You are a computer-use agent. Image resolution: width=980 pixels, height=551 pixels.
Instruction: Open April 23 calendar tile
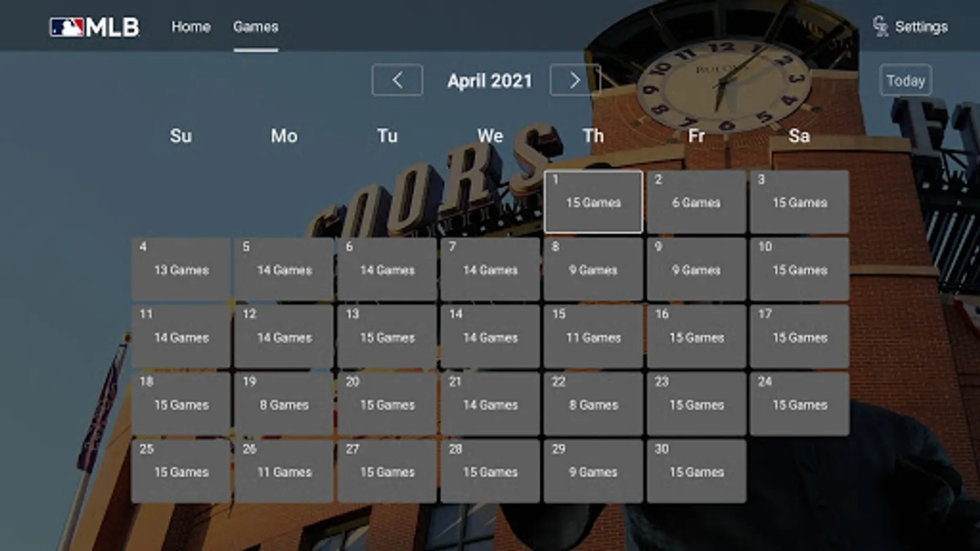coord(696,404)
